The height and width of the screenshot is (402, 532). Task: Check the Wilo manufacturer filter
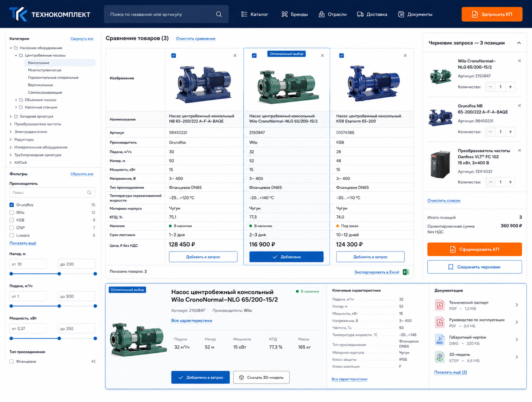pyautogui.click(x=12, y=212)
